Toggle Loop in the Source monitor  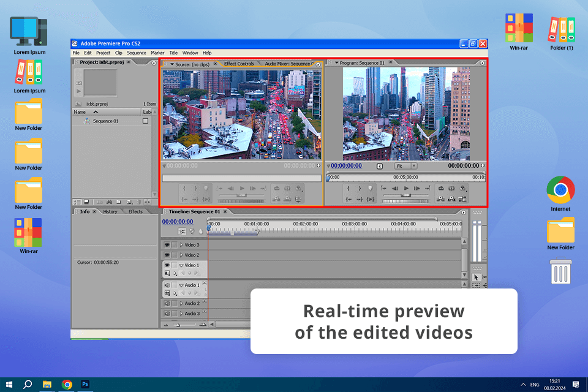[277, 188]
